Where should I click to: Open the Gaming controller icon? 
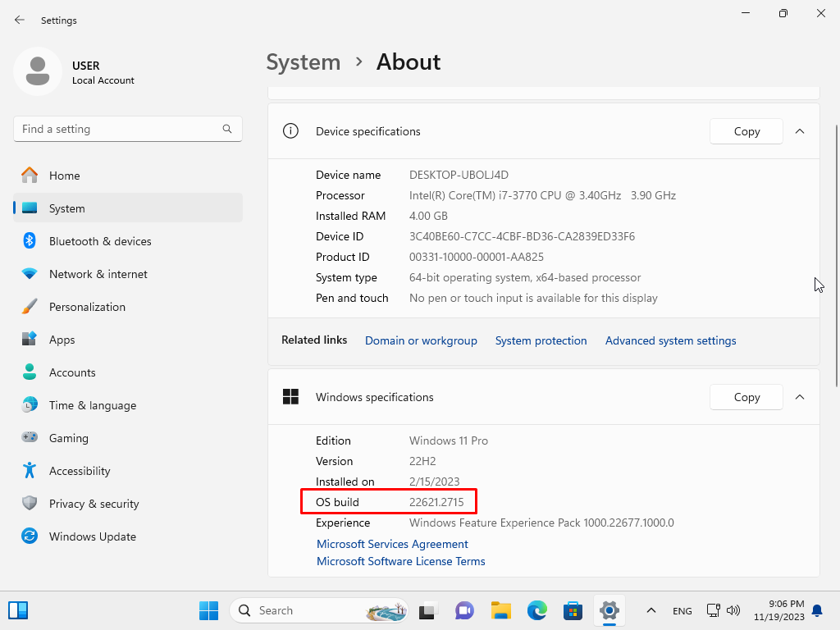coord(30,438)
